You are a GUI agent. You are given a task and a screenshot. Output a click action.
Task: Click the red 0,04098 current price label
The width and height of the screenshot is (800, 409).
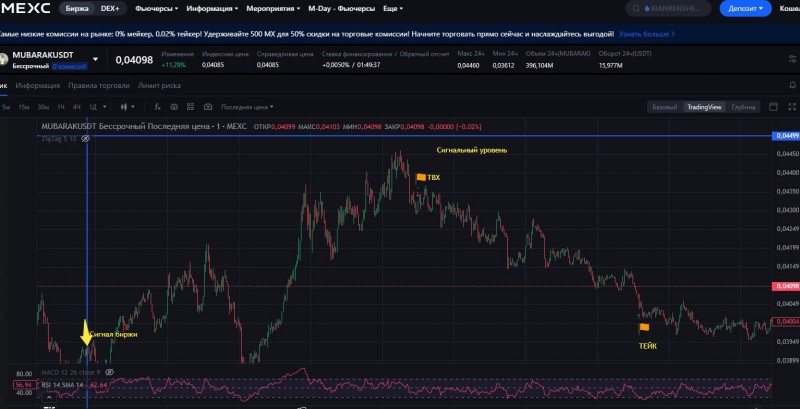point(785,286)
